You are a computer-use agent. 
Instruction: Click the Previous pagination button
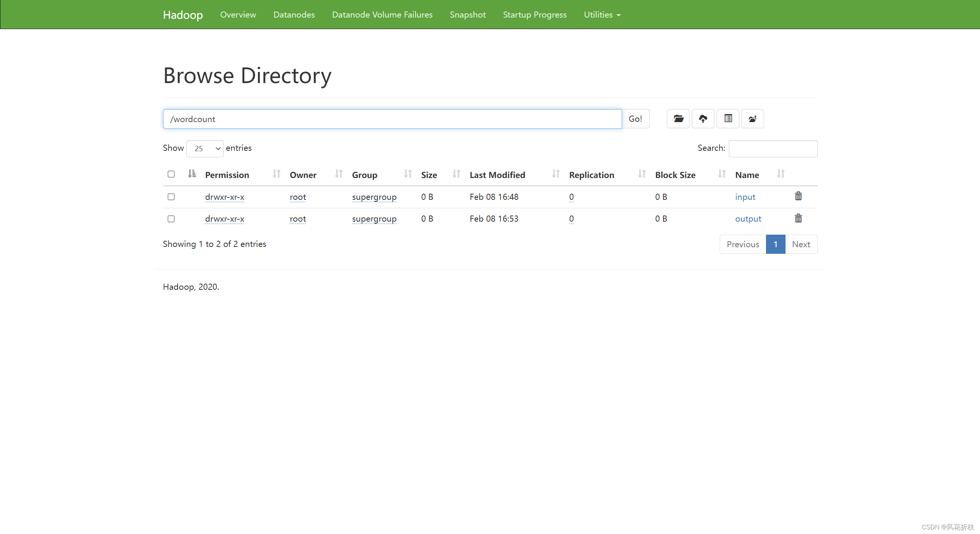click(x=743, y=244)
